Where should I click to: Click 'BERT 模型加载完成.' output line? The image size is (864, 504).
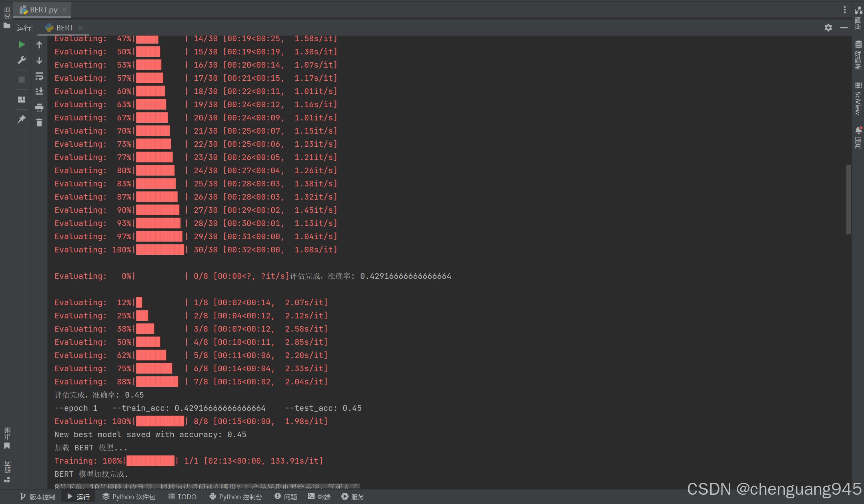click(91, 474)
